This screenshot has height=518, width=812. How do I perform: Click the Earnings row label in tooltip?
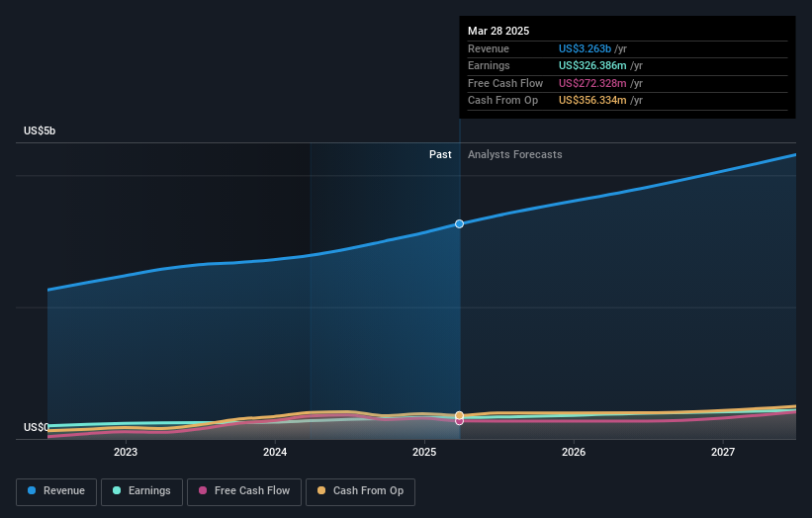coord(489,65)
